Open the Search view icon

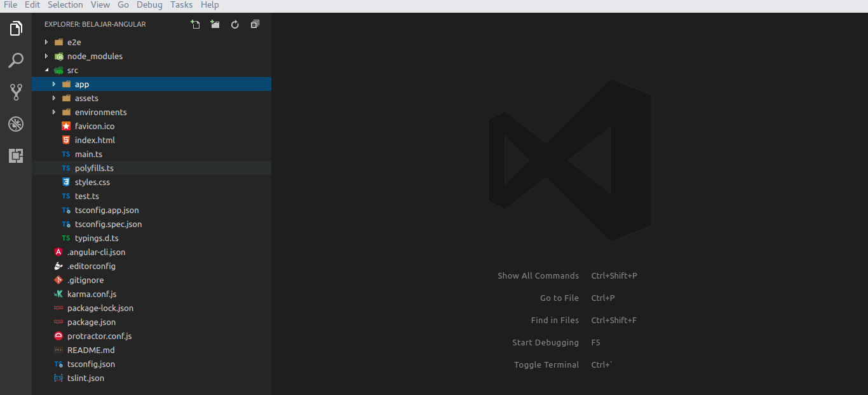[x=16, y=60]
